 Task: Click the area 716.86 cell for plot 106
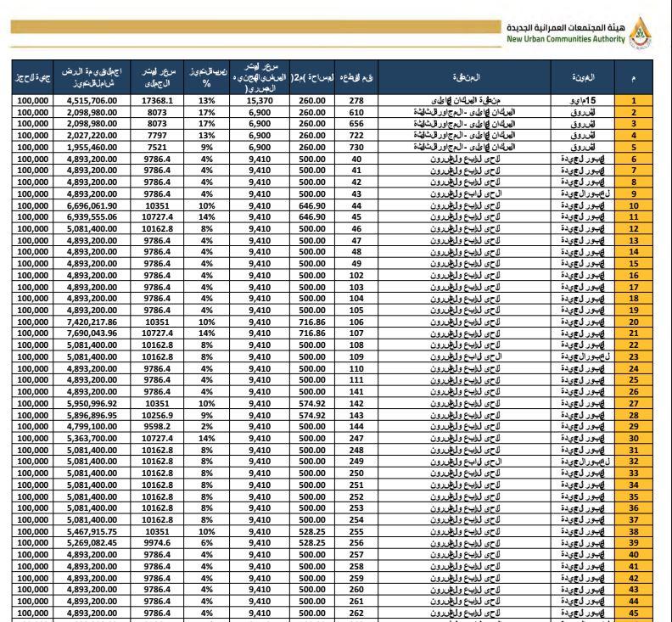click(312, 322)
